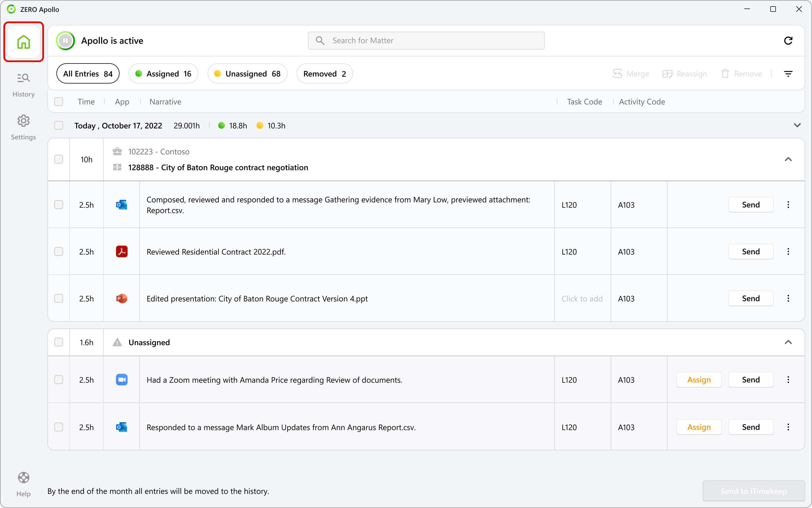Show All Entries tab
Image resolution: width=812 pixels, height=508 pixels.
pyautogui.click(x=88, y=74)
